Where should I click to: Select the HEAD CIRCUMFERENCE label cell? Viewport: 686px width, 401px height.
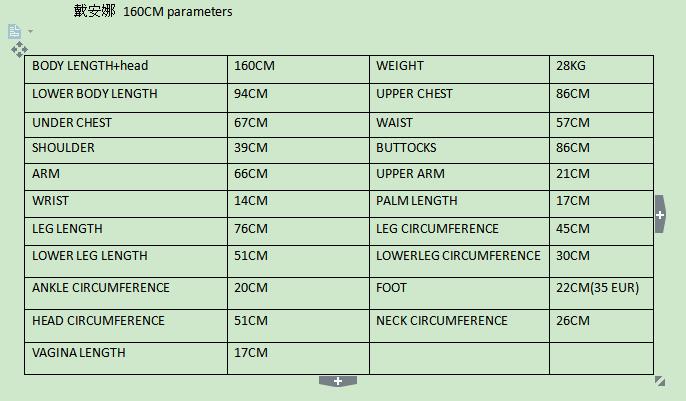click(x=126, y=326)
